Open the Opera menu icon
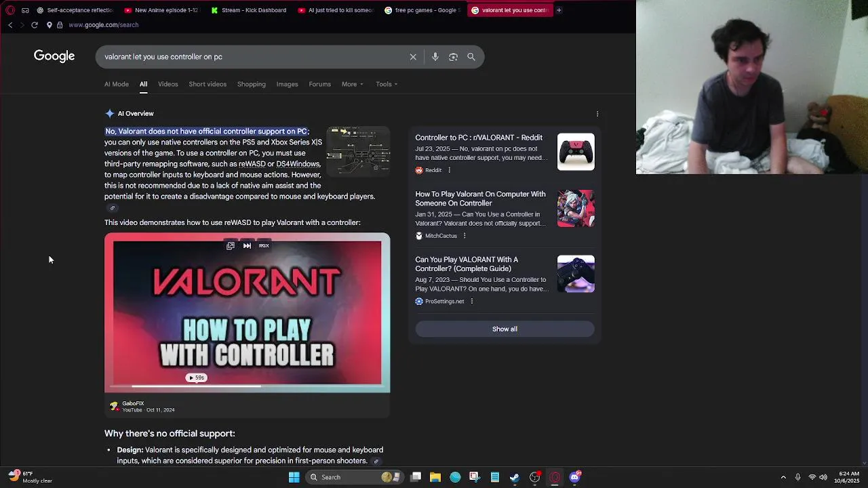The width and height of the screenshot is (868, 488). pos(10,10)
